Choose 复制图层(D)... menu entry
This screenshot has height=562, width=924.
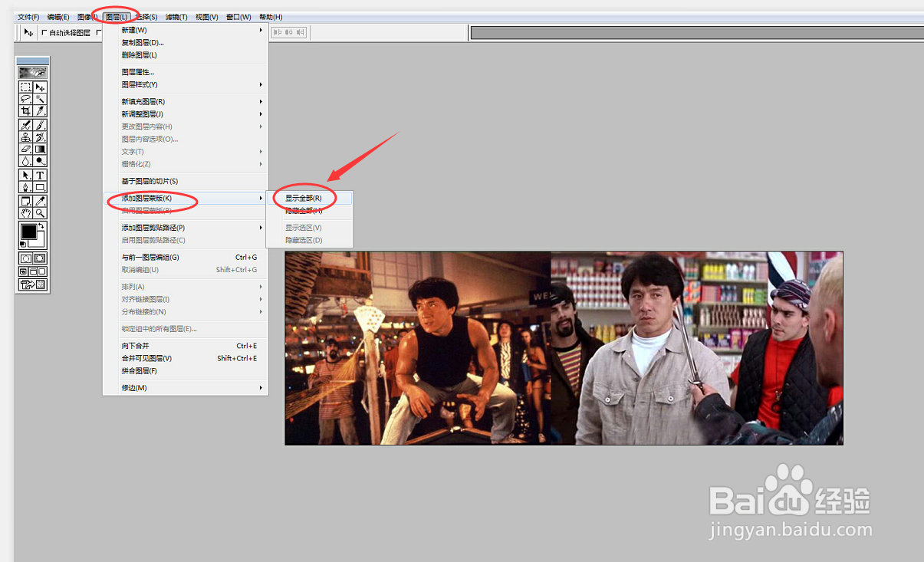[186, 42]
